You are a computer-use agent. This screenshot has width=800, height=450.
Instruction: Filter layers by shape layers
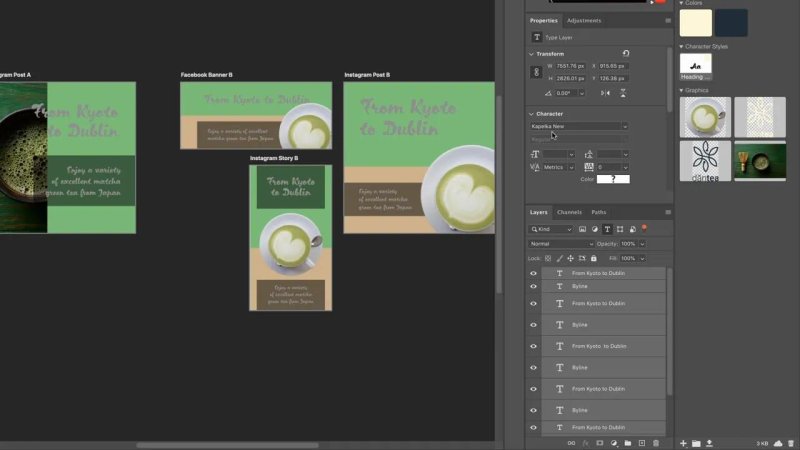tap(620, 229)
